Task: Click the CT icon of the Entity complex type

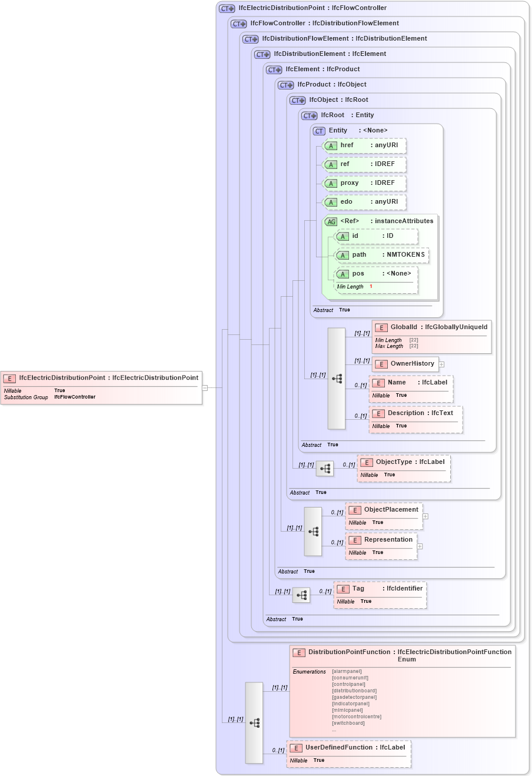Action: (x=316, y=130)
